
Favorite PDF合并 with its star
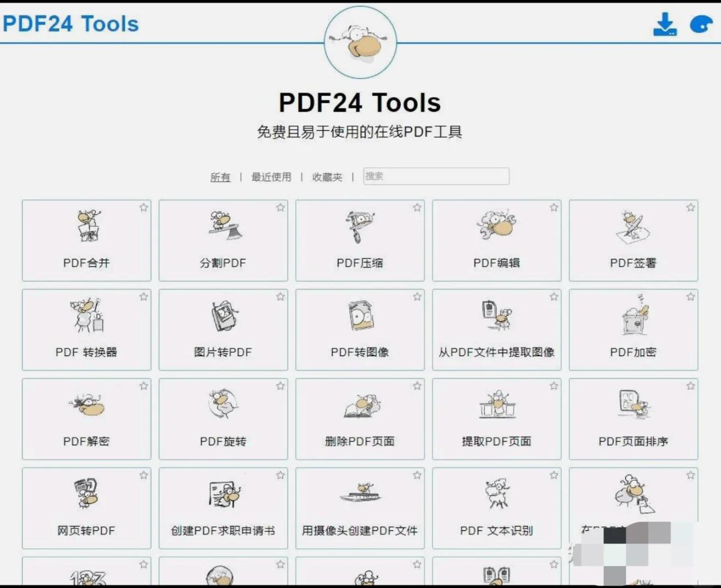pos(144,207)
